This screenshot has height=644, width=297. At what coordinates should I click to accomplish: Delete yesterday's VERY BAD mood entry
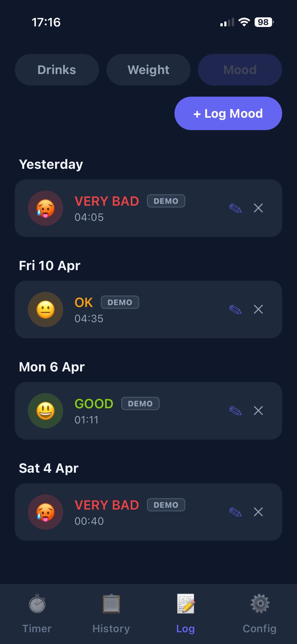point(258,208)
